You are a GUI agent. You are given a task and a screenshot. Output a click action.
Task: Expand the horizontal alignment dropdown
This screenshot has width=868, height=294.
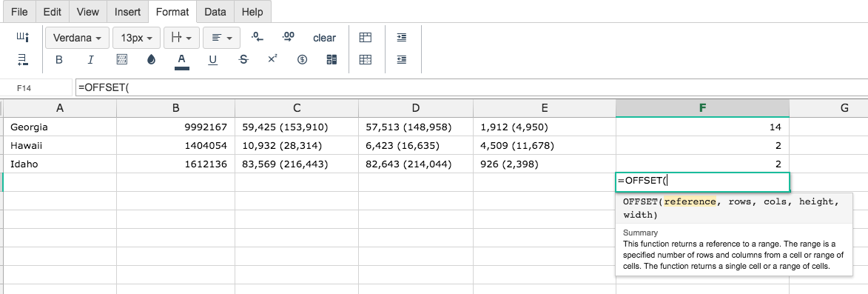[221, 39]
